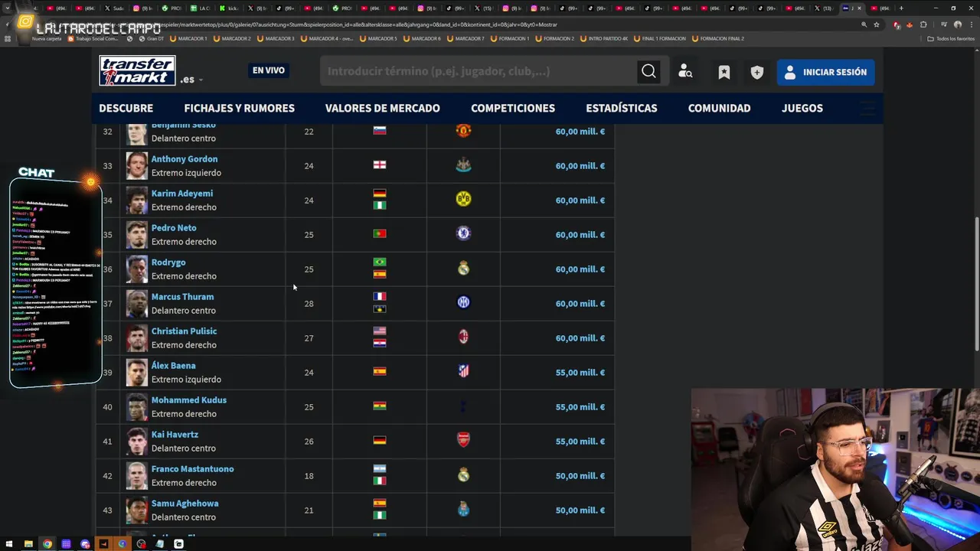Open the FORMACION 1 bookmark
The image size is (980, 551).
pyautogui.click(x=509, y=38)
